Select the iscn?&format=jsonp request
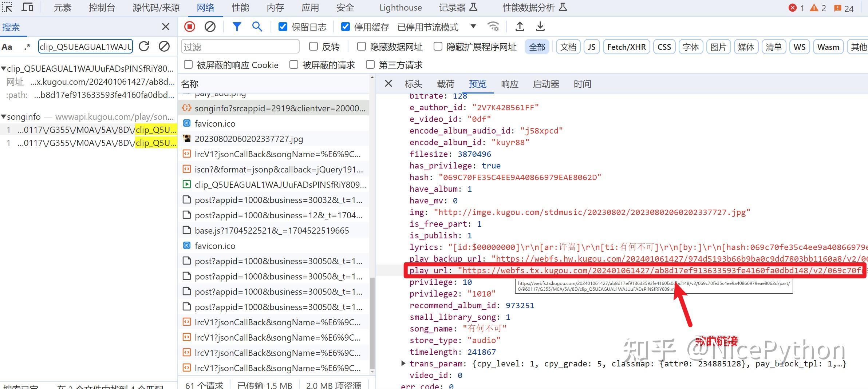Screen dimensions: 868x389 (x=274, y=169)
